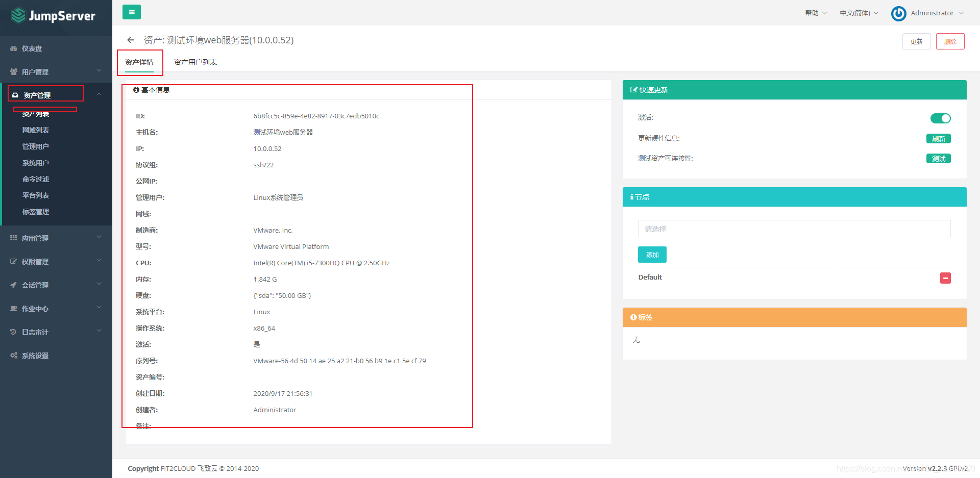
Task: Click the dashboard icon in sidebar
Action: 14,48
